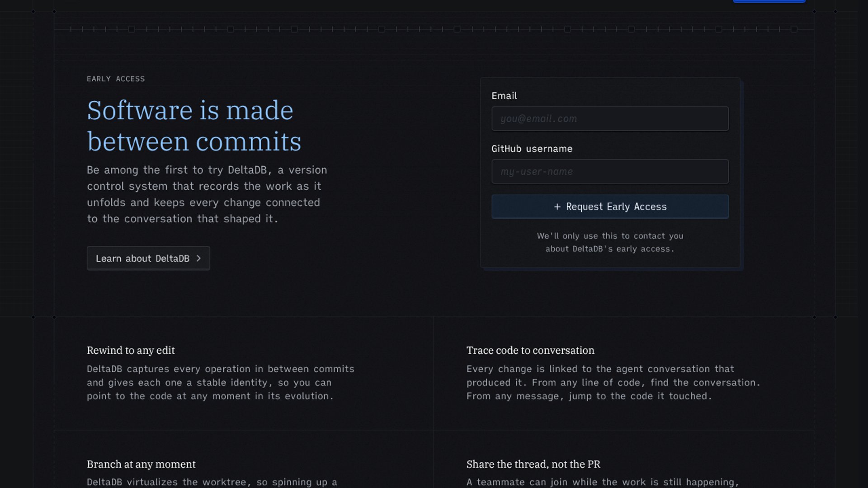Click the "Branch at any moment" heading
The height and width of the screenshot is (488, 868).
pos(141,464)
